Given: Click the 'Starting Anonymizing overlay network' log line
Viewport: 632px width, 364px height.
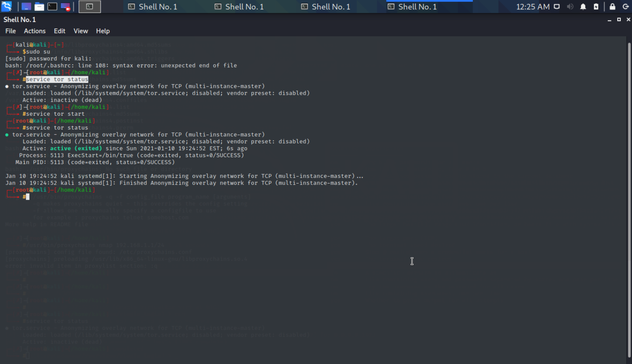Looking at the screenshot, I should click(x=184, y=176).
